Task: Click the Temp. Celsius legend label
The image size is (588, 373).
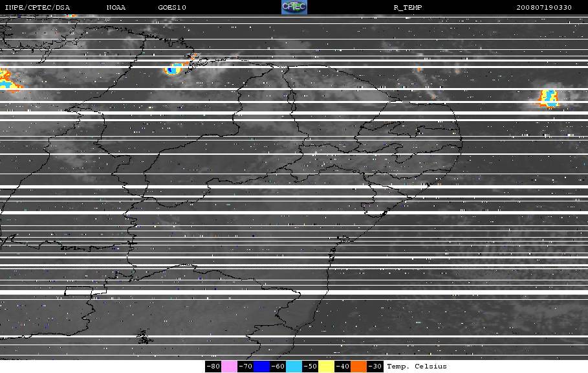Action: click(417, 367)
